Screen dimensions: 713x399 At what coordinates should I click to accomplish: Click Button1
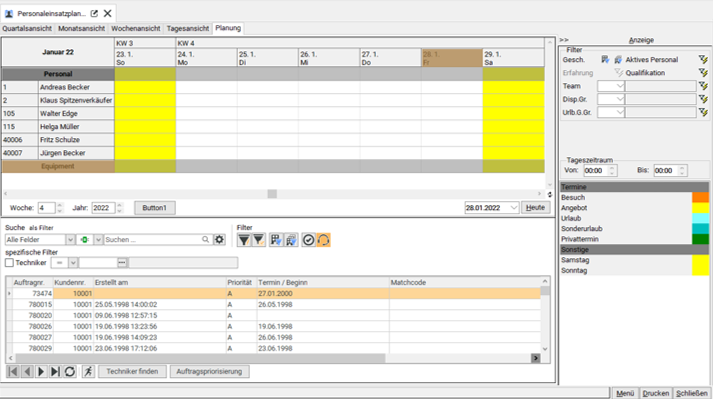pos(155,207)
